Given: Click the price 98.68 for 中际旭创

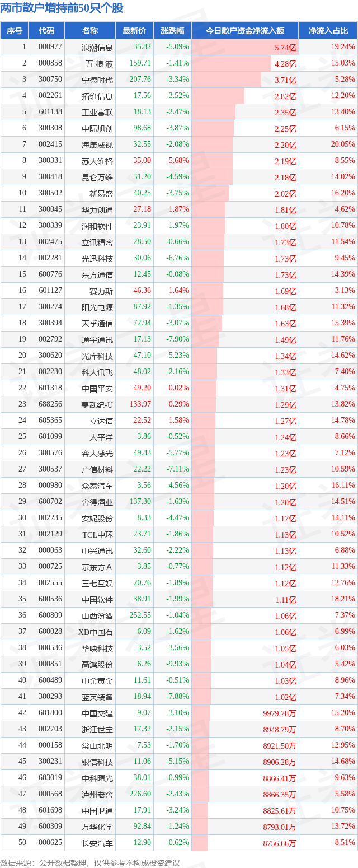Looking at the screenshot, I should pos(143,128).
